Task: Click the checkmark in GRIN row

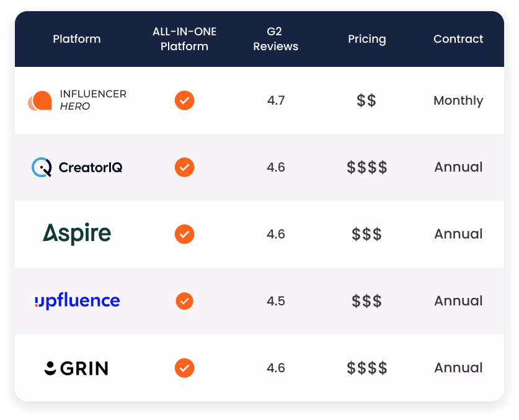Action: (x=184, y=368)
